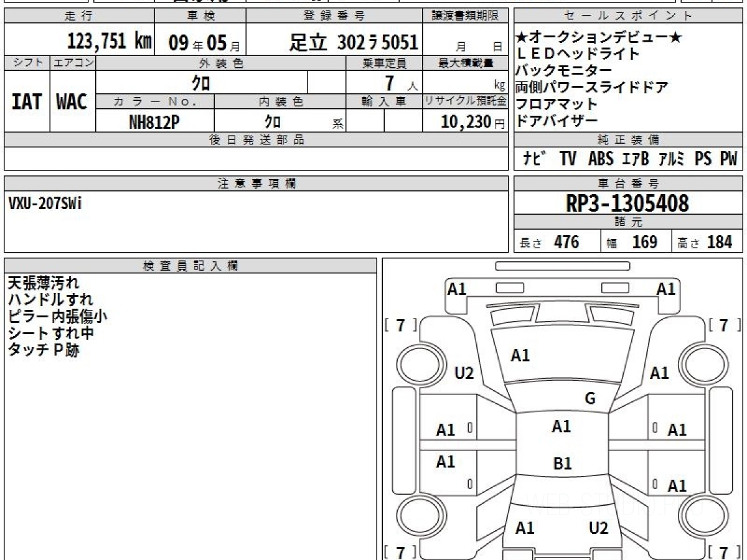The width and height of the screenshot is (747, 560).
Task: Click the 検査員記入欄 header
Action: (x=190, y=266)
